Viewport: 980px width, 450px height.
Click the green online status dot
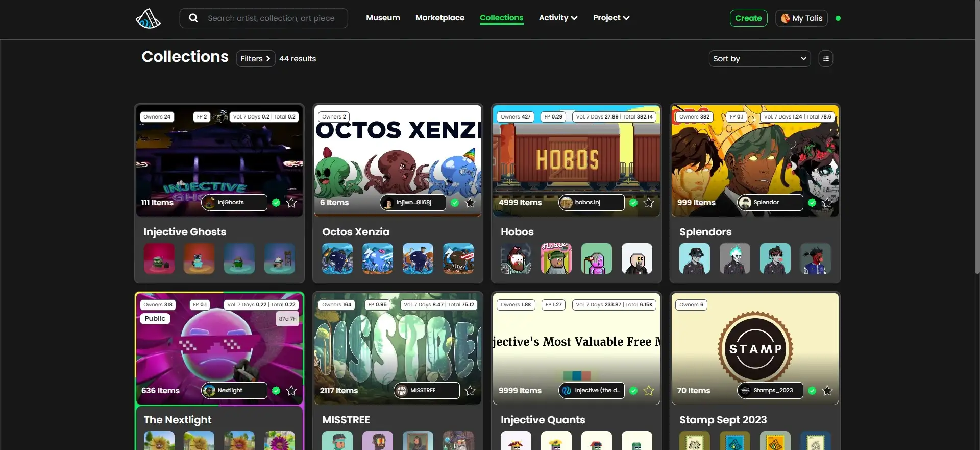[x=838, y=18]
